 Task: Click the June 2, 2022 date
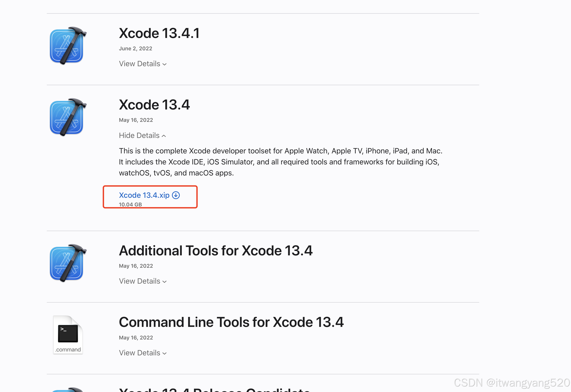coord(136,48)
